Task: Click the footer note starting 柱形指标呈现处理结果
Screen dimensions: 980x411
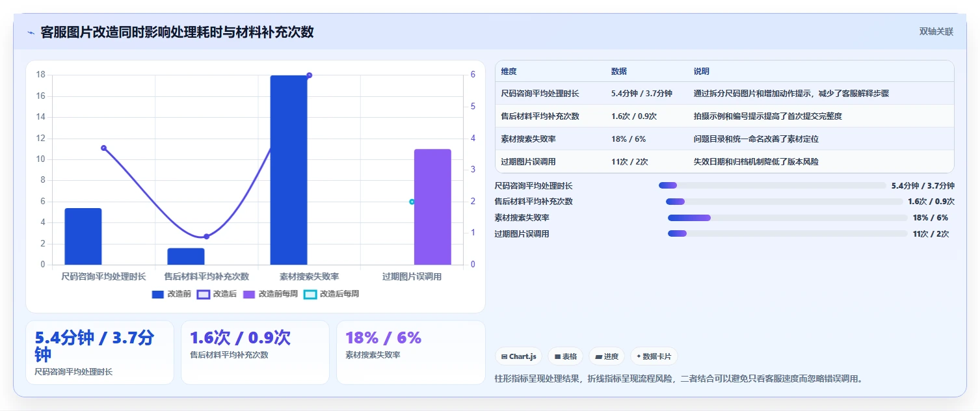Action: click(679, 378)
